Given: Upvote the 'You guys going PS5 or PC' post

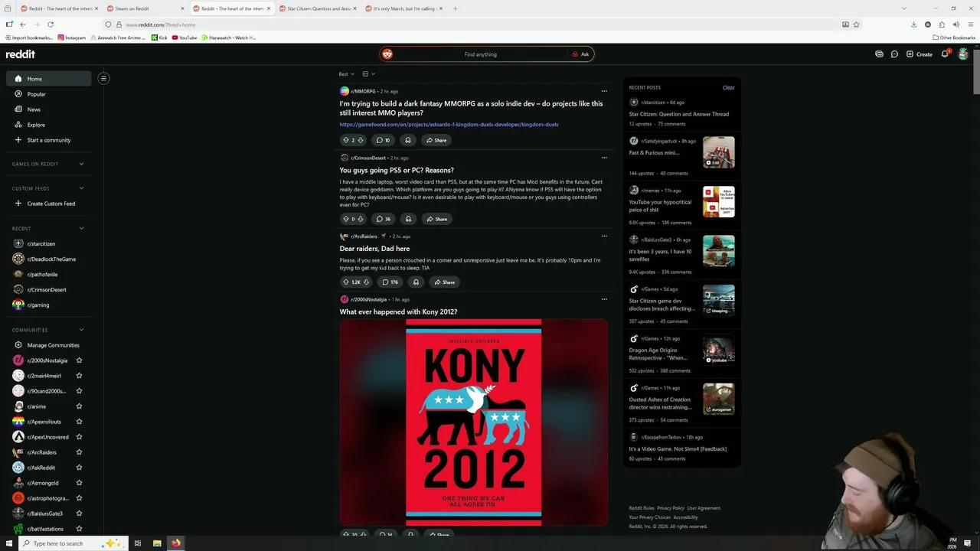Looking at the screenshot, I should point(345,219).
